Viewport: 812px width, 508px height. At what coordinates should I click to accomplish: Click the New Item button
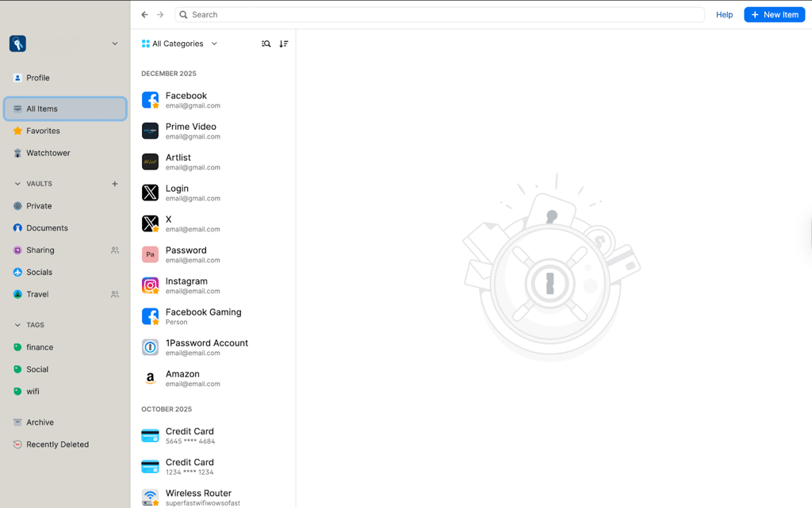click(774, 14)
